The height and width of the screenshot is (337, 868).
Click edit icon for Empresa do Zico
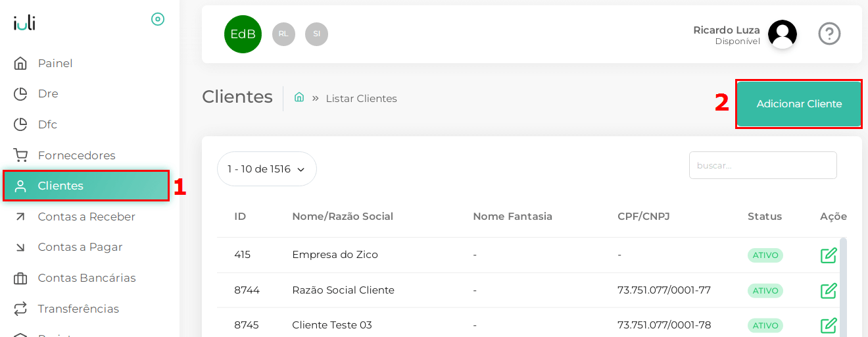click(829, 255)
